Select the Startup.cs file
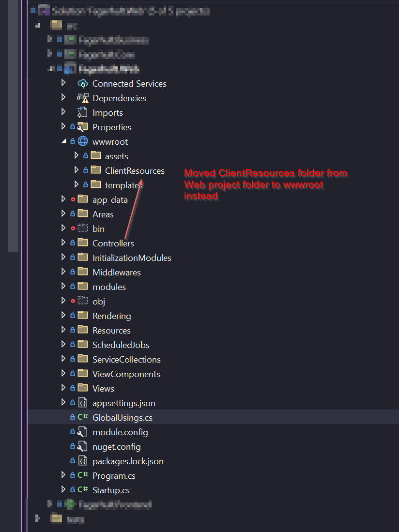399x532 pixels. tap(112, 490)
